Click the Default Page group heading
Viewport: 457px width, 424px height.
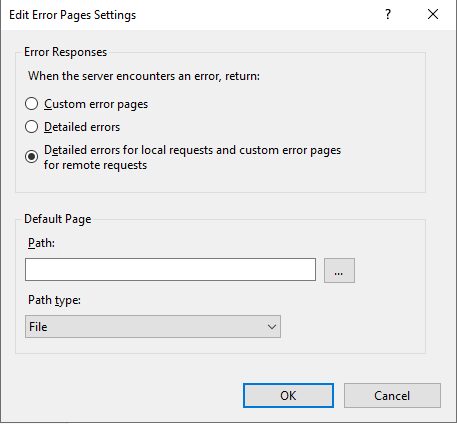coord(58,219)
